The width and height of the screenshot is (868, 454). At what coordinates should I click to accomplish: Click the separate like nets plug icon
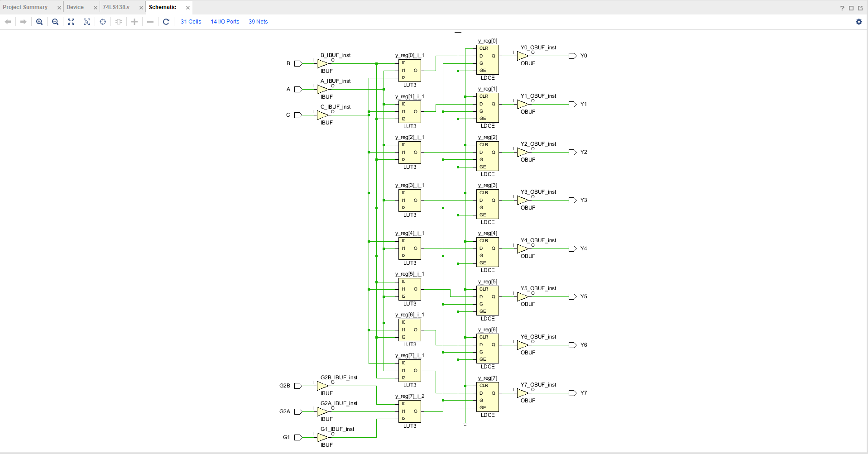(x=118, y=22)
